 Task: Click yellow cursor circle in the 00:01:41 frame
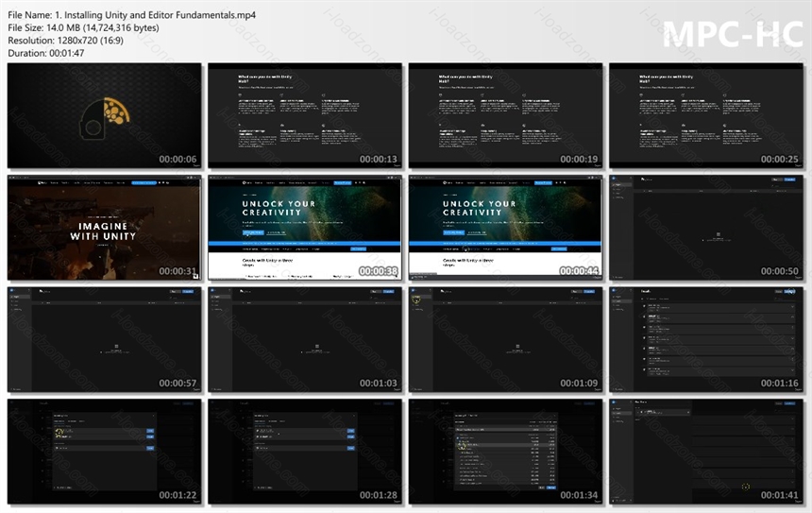[x=746, y=487]
